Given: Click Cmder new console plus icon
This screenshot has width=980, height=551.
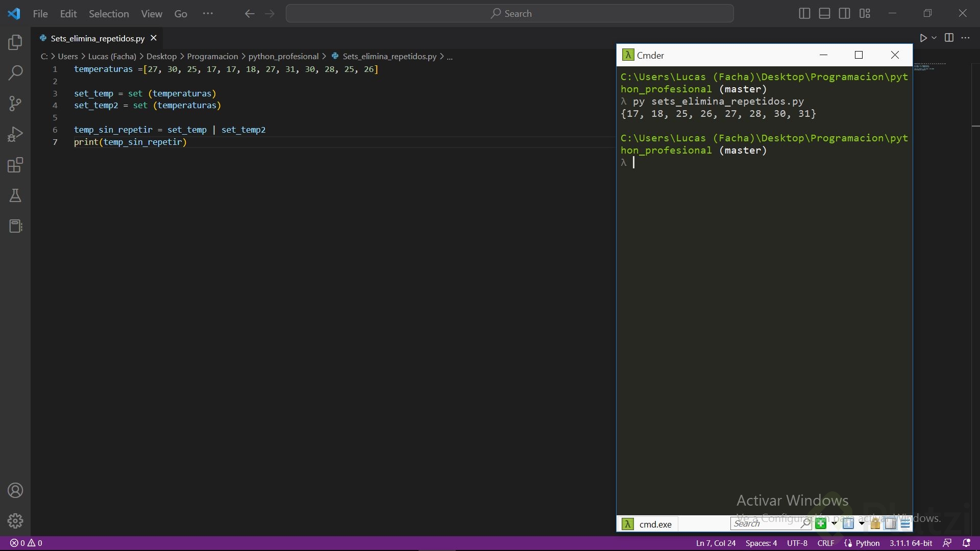Looking at the screenshot, I should pyautogui.click(x=821, y=523).
